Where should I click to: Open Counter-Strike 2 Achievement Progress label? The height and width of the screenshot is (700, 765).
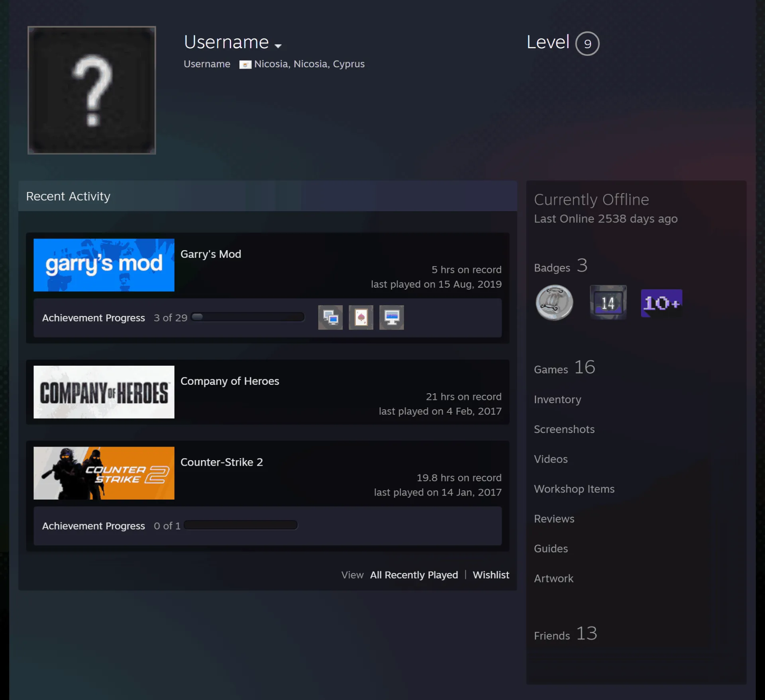[x=94, y=526]
